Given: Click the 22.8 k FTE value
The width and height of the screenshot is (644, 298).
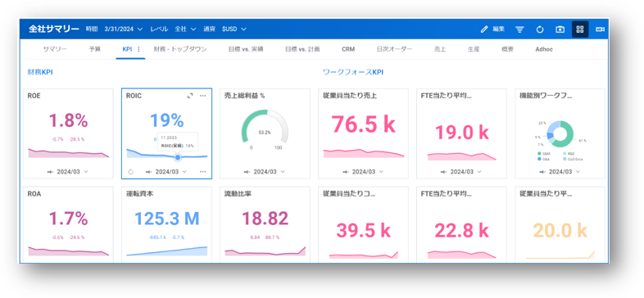Looking at the screenshot, I should [461, 231].
